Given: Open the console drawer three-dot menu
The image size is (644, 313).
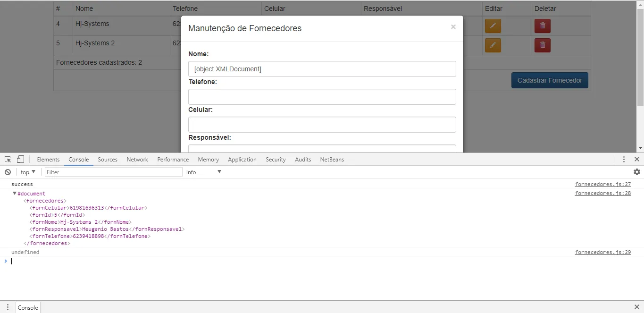Looking at the screenshot, I should (8, 307).
